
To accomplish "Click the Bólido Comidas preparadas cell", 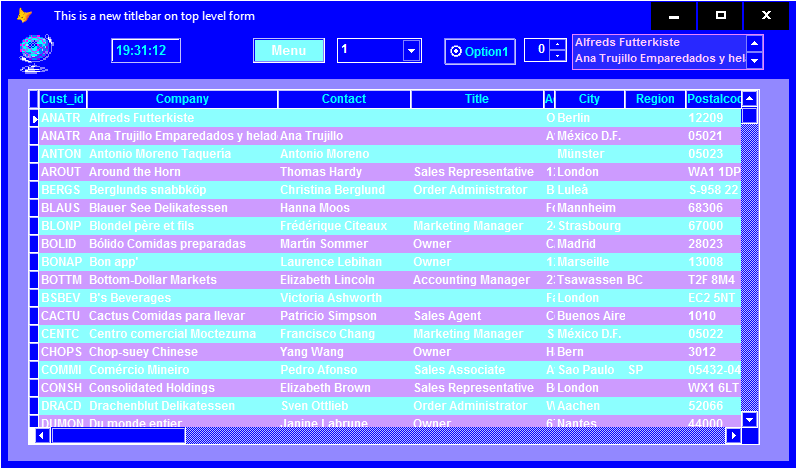I will 182,244.
